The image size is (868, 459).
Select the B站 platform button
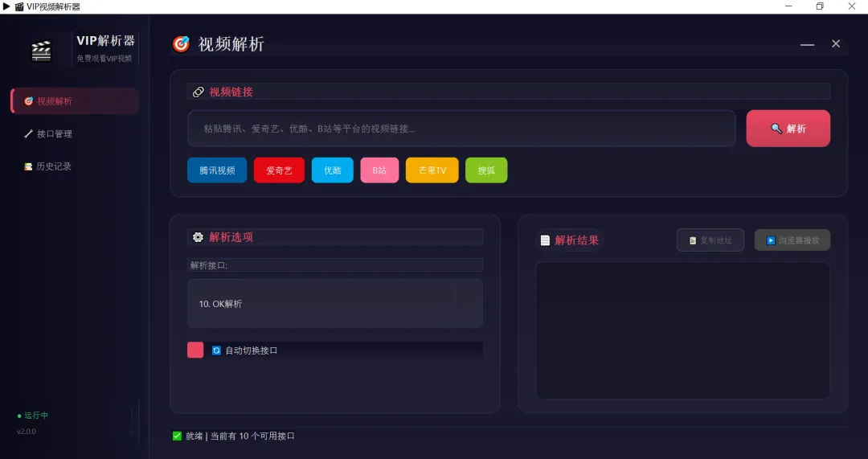click(x=379, y=170)
